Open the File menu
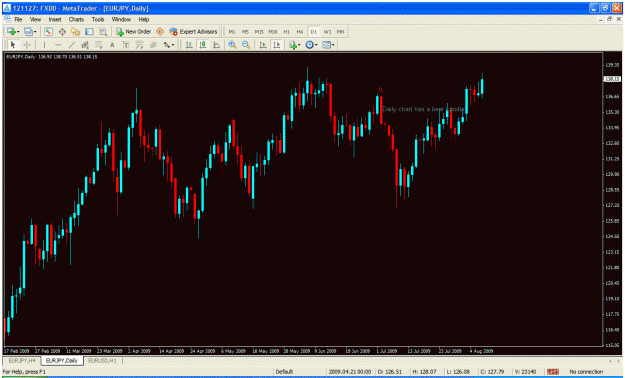The image size is (625, 378). tap(18, 19)
